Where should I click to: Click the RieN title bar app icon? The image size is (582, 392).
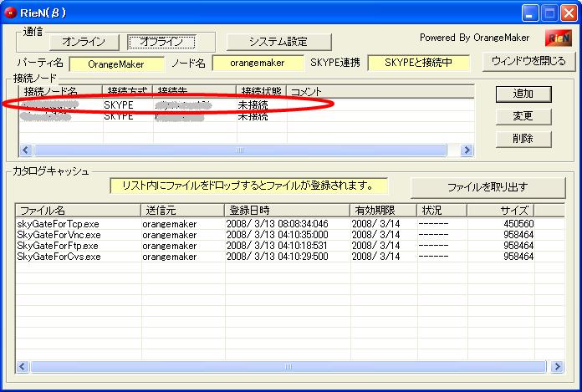(10, 13)
